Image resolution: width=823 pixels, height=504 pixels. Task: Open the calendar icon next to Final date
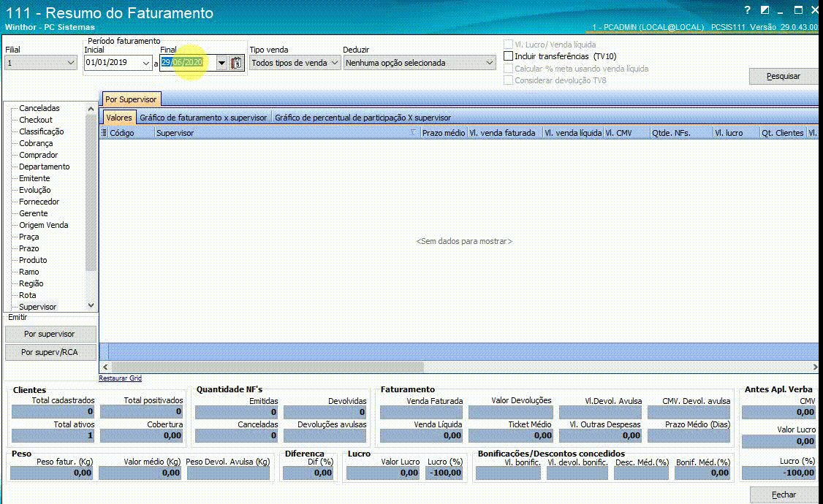tap(236, 63)
